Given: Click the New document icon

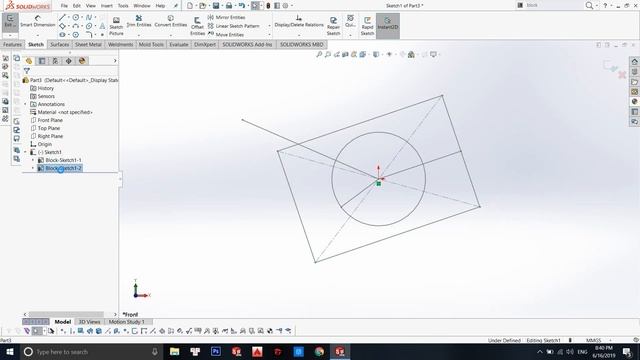Looking at the screenshot, I should (x=190, y=6).
